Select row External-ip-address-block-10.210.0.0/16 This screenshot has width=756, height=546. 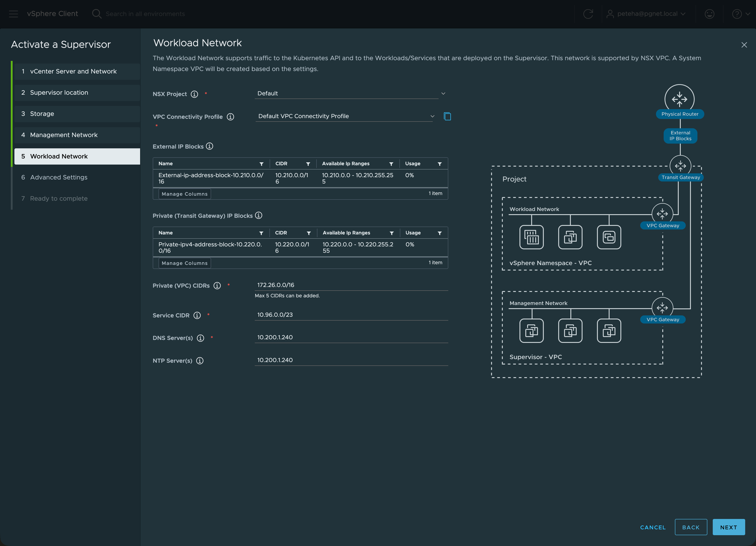tap(300, 179)
